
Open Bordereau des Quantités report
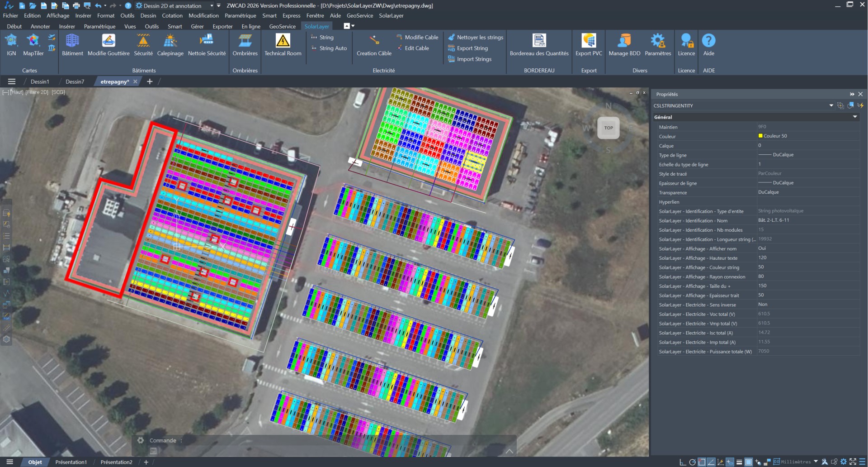pos(539,45)
